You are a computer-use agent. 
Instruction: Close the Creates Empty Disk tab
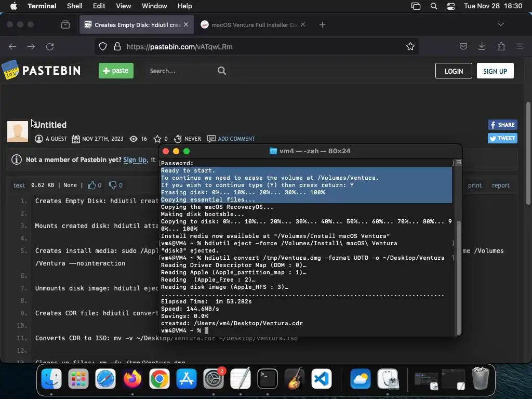[186, 25]
